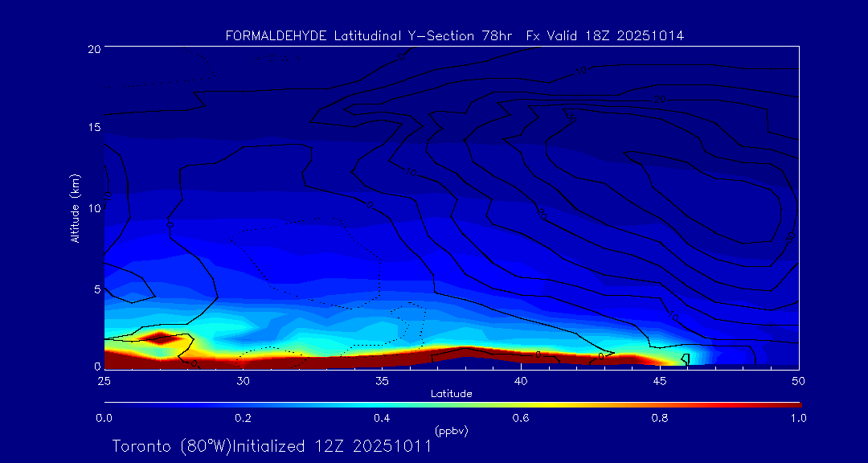868x463 pixels.
Task: Click the 'Toronto (80°W)Initialized 12Z 20251011' caption
Action: click(x=272, y=446)
